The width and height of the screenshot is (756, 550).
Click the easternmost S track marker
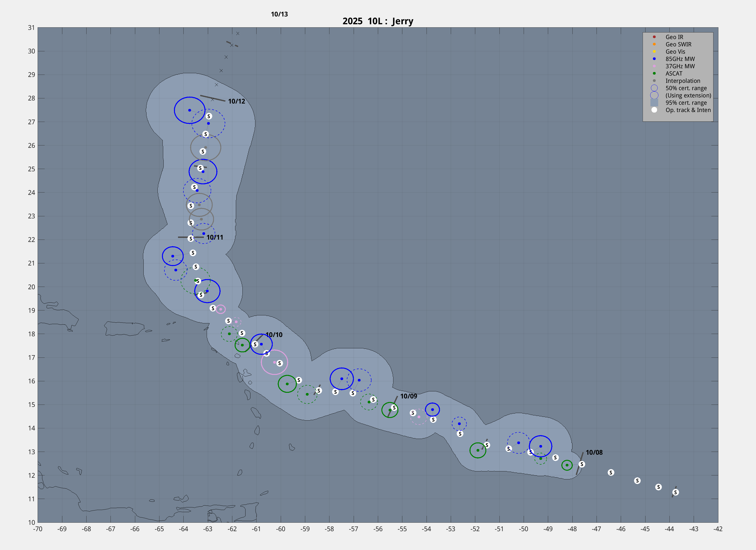click(x=675, y=492)
